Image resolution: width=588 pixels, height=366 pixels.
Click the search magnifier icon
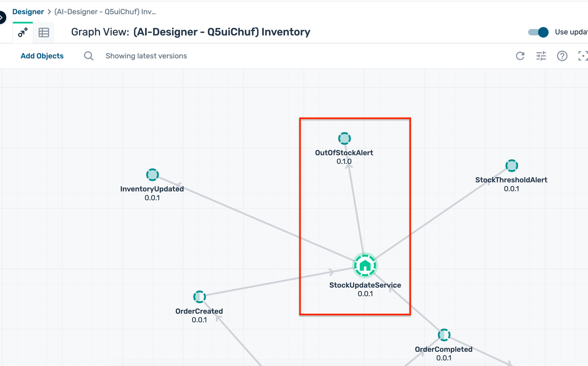[x=88, y=56]
